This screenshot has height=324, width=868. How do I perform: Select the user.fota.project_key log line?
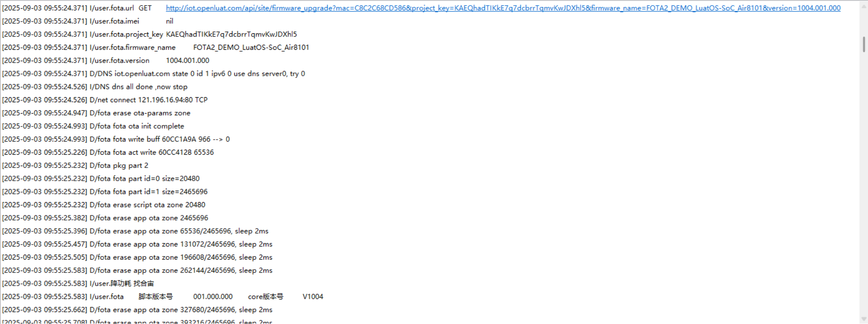[x=149, y=34]
